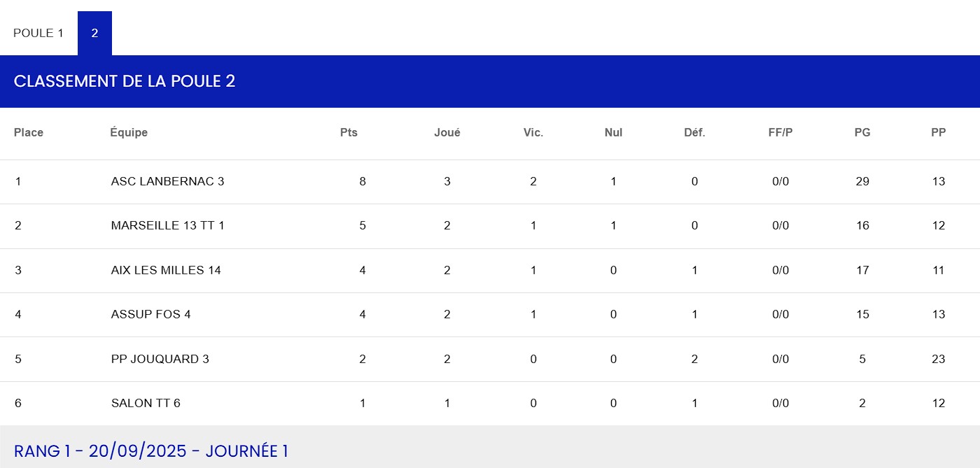Click the Nul column header
The height and width of the screenshot is (468, 980).
point(613,132)
